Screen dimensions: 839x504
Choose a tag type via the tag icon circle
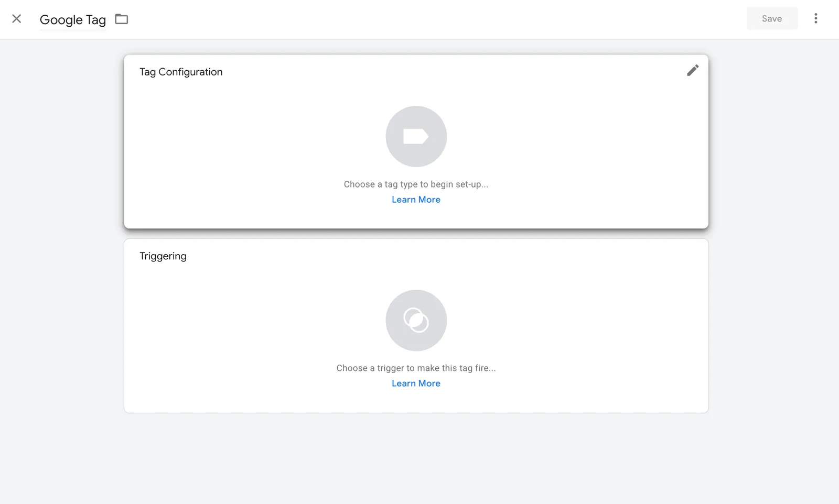click(x=416, y=137)
